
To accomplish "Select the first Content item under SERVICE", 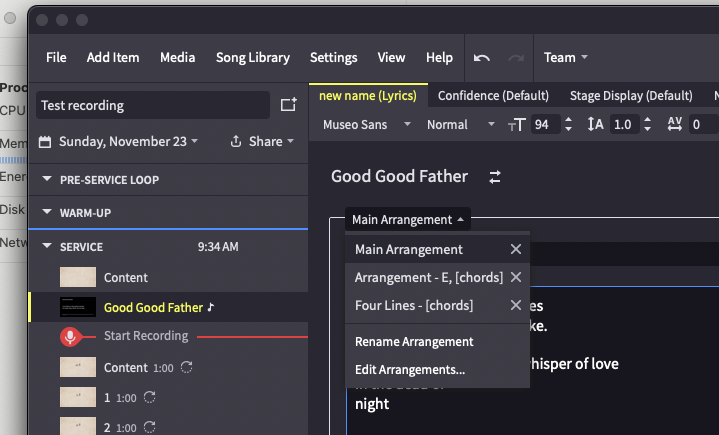I will (168, 277).
